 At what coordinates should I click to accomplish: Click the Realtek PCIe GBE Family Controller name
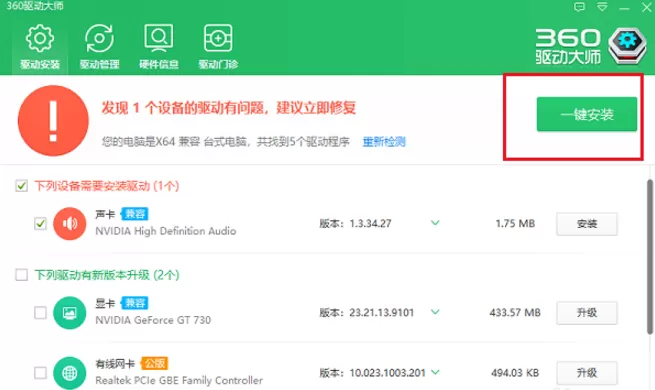179,380
